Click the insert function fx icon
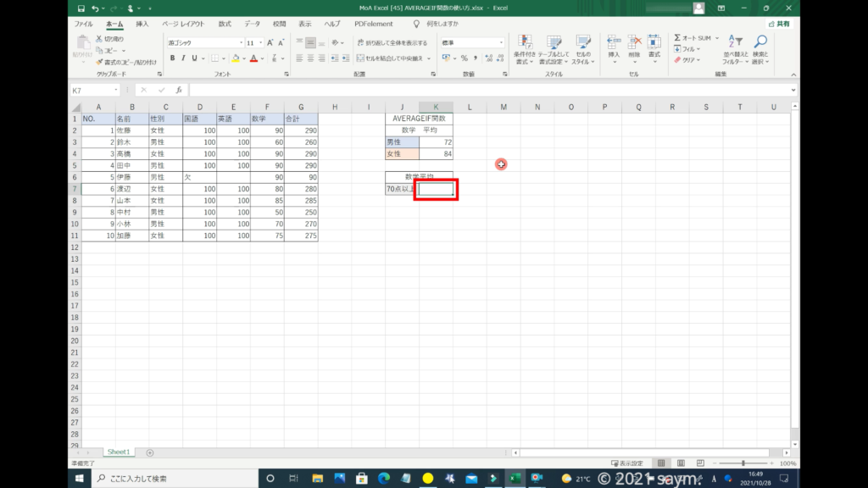The image size is (868, 488). pos(178,90)
